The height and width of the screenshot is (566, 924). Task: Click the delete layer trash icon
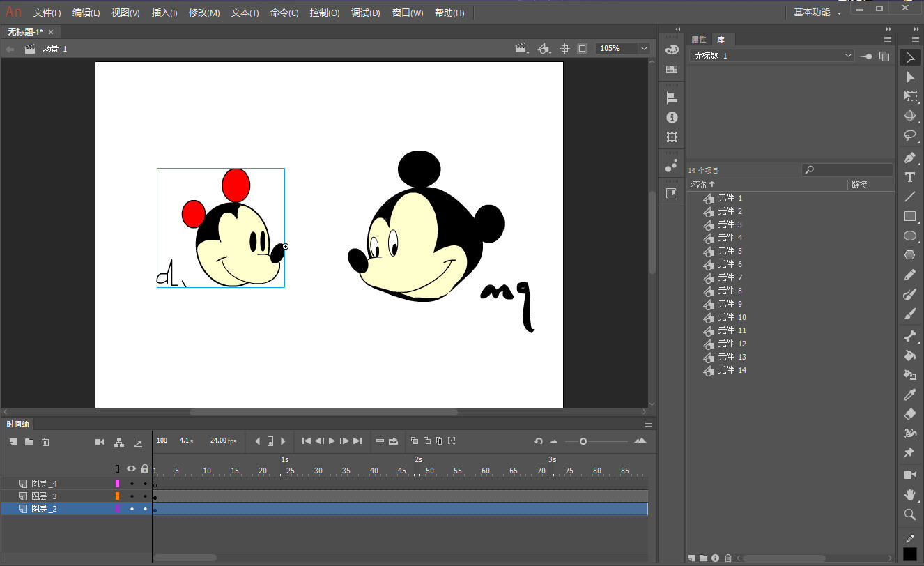(x=46, y=442)
